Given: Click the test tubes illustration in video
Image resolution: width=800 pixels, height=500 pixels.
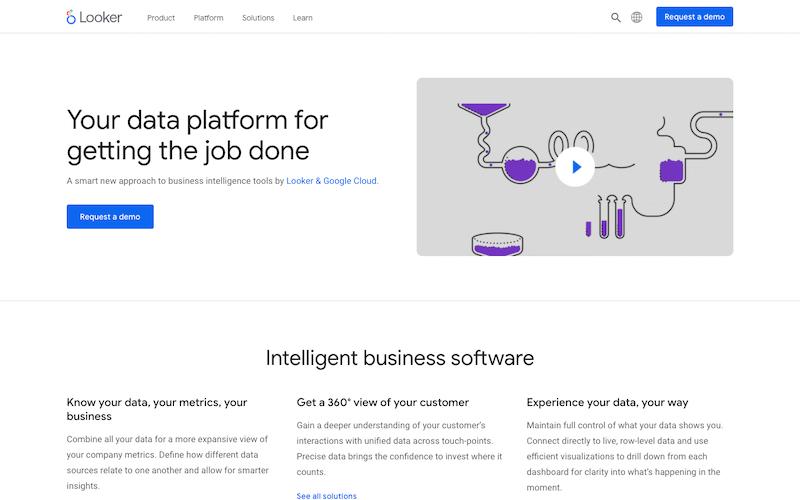Looking at the screenshot, I should 606,217.
